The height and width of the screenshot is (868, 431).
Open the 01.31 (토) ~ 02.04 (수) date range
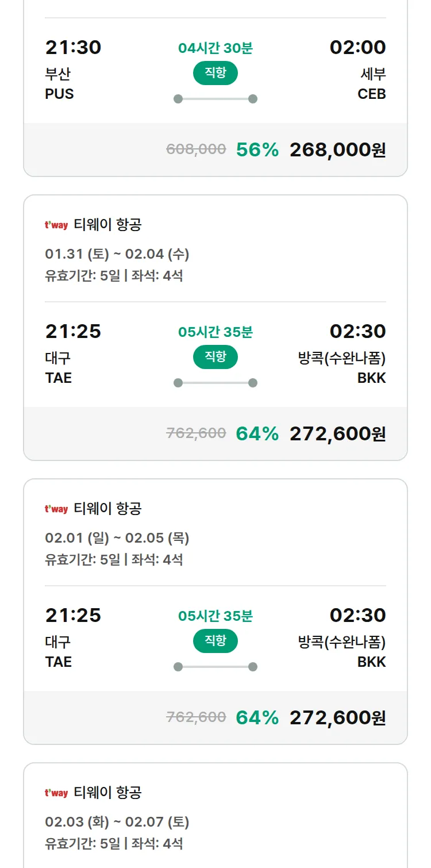point(117,254)
